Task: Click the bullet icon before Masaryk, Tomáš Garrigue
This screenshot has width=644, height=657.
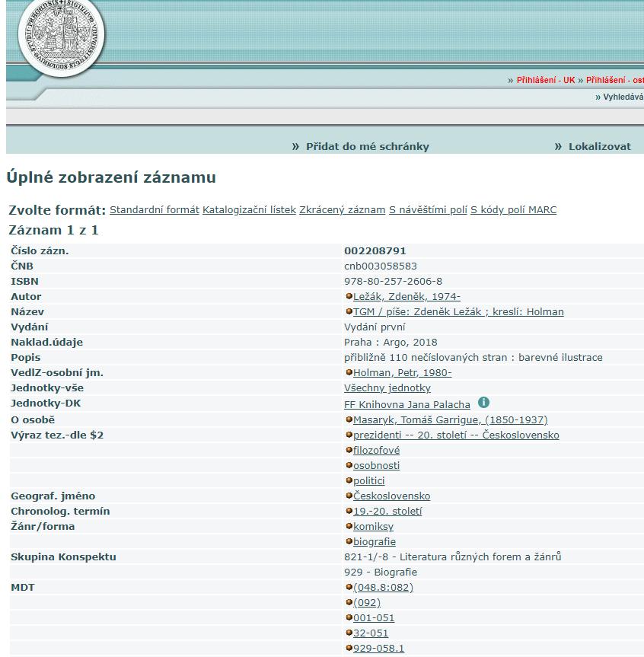Action: point(349,419)
